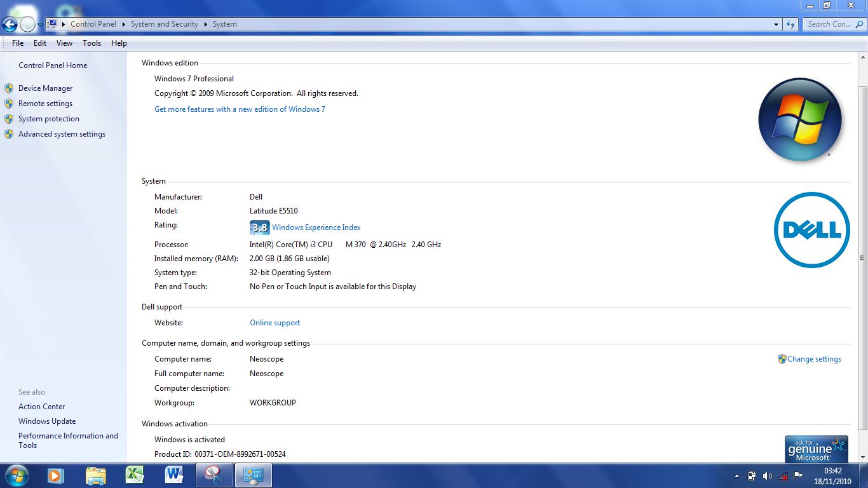The width and height of the screenshot is (868, 488).
Task: Go to Control Panel in the breadcrumb
Action: point(93,24)
